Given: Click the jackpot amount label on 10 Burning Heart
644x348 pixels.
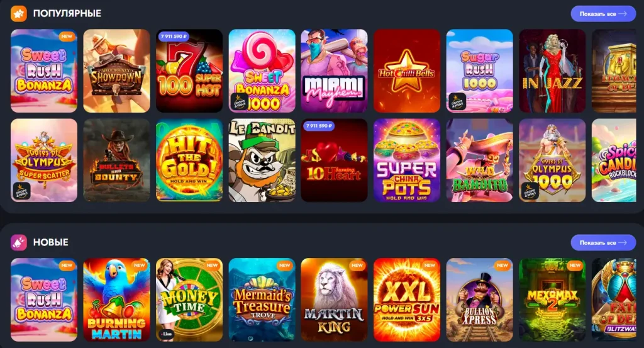Looking at the screenshot, I should point(319,126).
